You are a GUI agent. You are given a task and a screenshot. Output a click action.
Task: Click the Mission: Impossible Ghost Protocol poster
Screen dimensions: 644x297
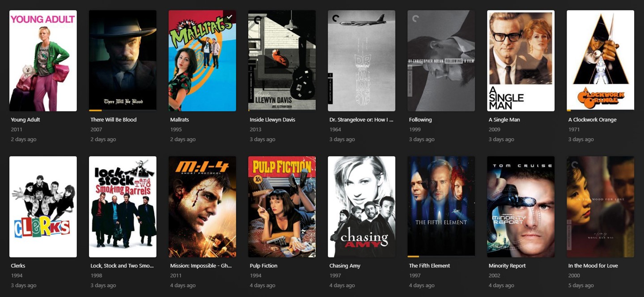point(202,207)
